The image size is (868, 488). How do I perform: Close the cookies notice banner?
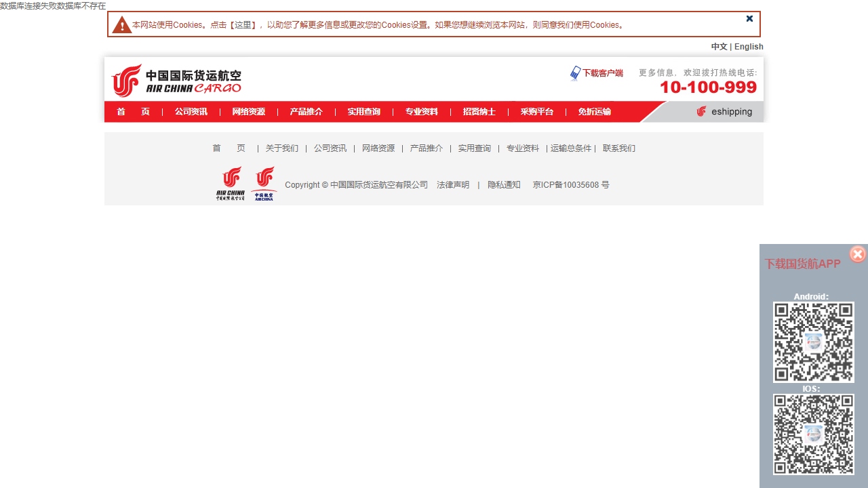point(749,18)
